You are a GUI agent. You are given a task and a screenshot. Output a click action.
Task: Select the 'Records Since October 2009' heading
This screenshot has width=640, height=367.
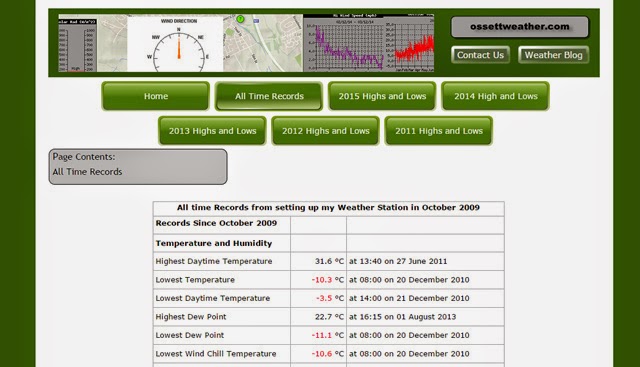[x=216, y=223]
